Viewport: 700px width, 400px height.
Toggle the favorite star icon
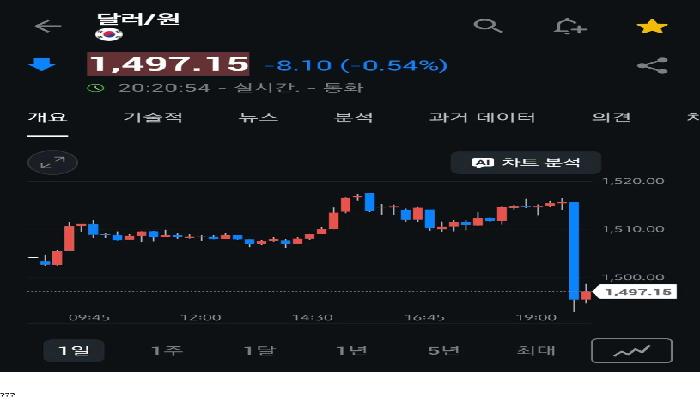[x=652, y=26]
